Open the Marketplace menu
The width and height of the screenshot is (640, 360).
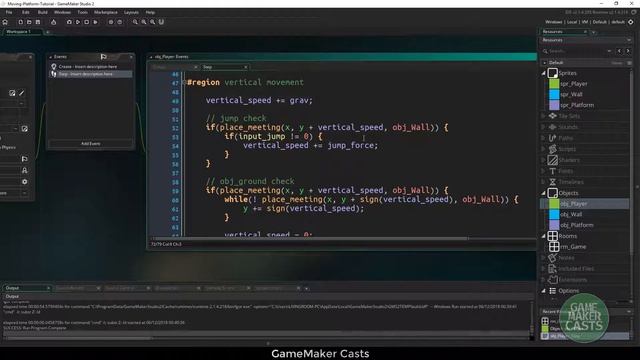(x=106, y=13)
